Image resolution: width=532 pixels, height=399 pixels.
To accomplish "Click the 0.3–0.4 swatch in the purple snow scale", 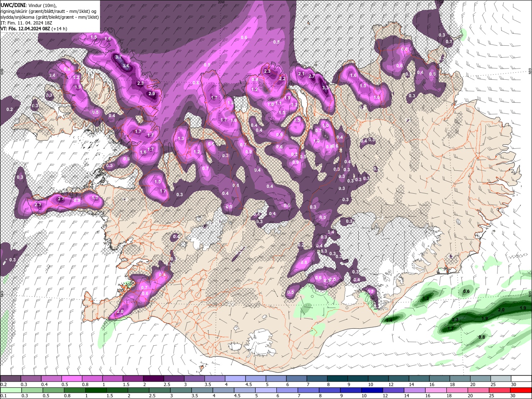I will [31, 379].
